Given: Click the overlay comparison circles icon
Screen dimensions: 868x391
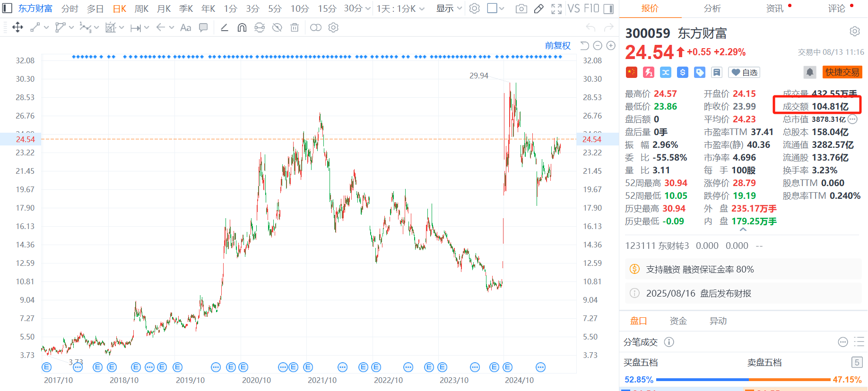Looking at the screenshot, I should click(x=316, y=27).
